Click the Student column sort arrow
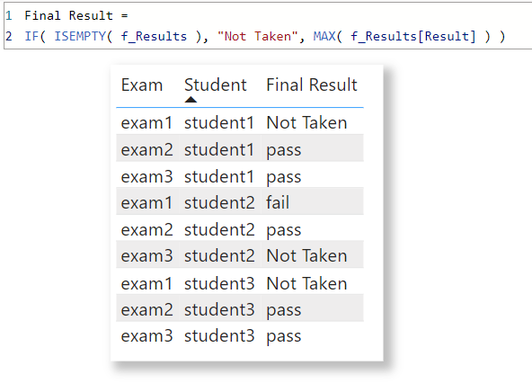 tap(191, 100)
